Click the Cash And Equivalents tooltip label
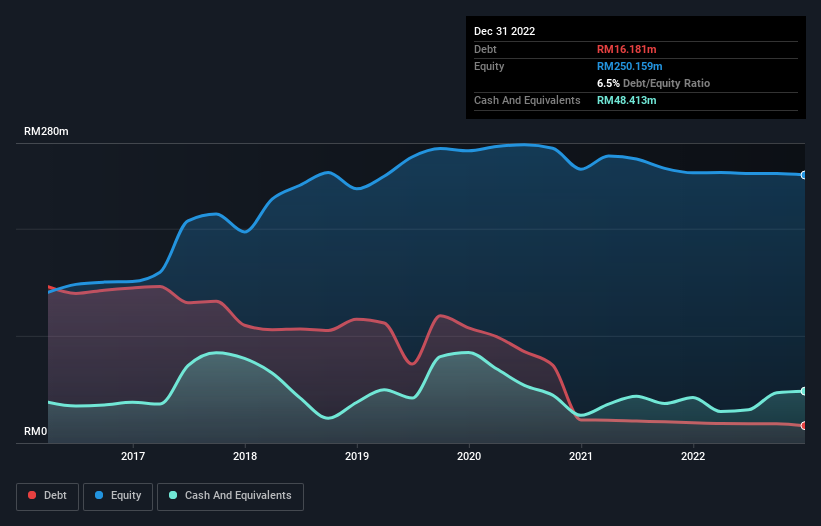This screenshot has height=526, width=821. pos(527,100)
